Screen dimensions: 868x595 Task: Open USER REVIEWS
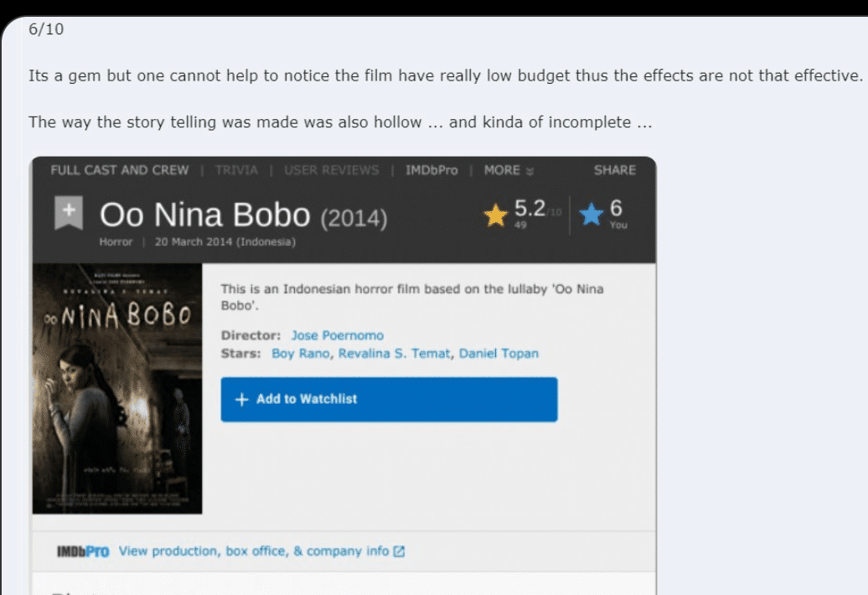(332, 170)
